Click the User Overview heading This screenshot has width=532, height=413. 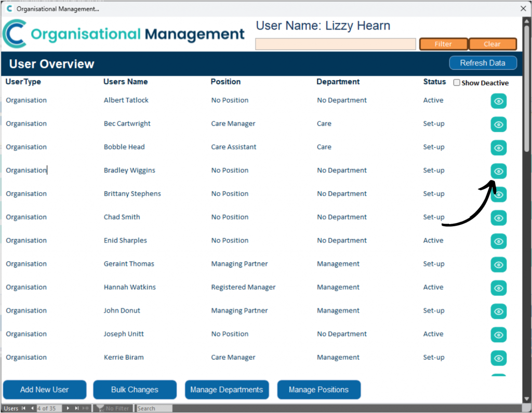pyautogui.click(x=51, y=64)
